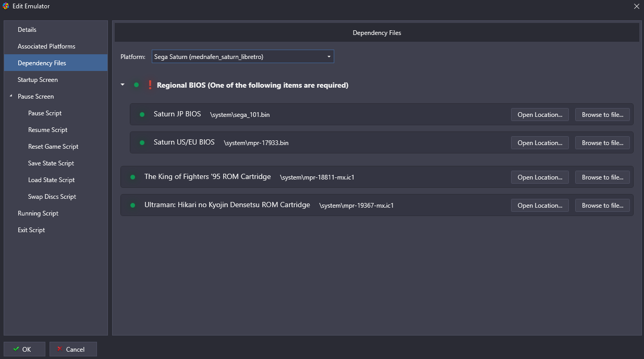Viewport: 644px width, 359px height.
Task: Click Ultraman: Hikari no Kyojin Densetsu label
Action: 227,205
